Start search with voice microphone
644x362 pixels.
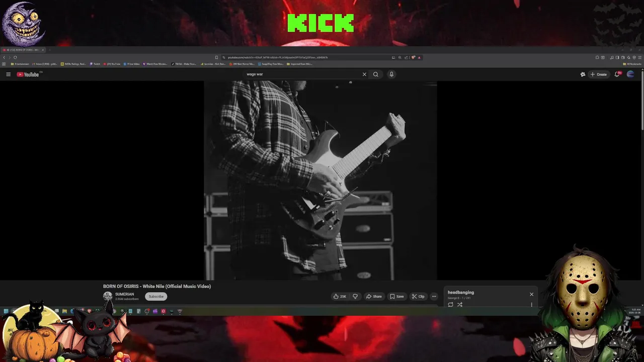(391, 74)
